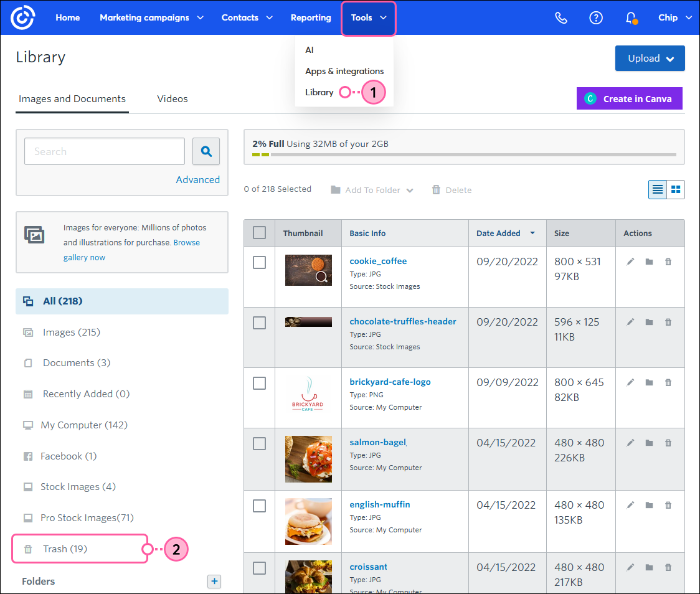
Task: Move chocolate-truffles-header to folder icon
Action: 649,322
